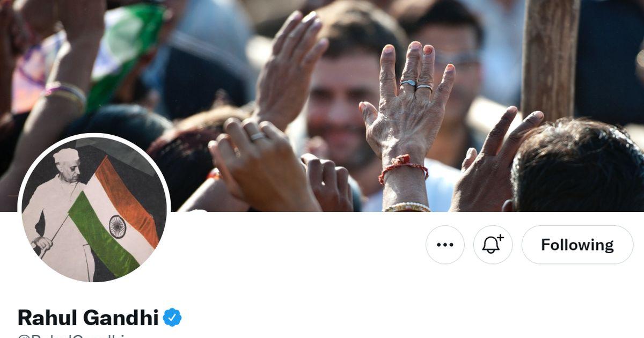This screenshot has width=644, height=338.
Task: Open the circular profile picture
Action: (x=94, y=208)
